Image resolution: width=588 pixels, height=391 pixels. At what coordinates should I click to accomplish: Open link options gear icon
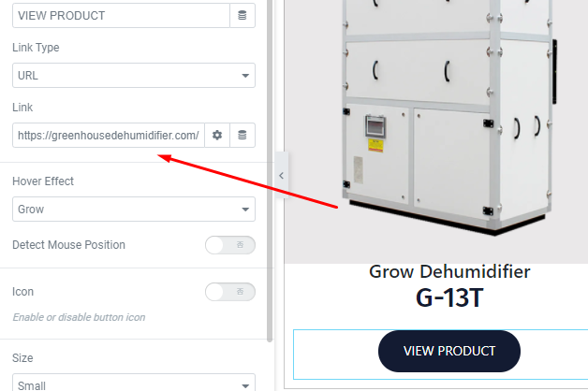[217, 136]
